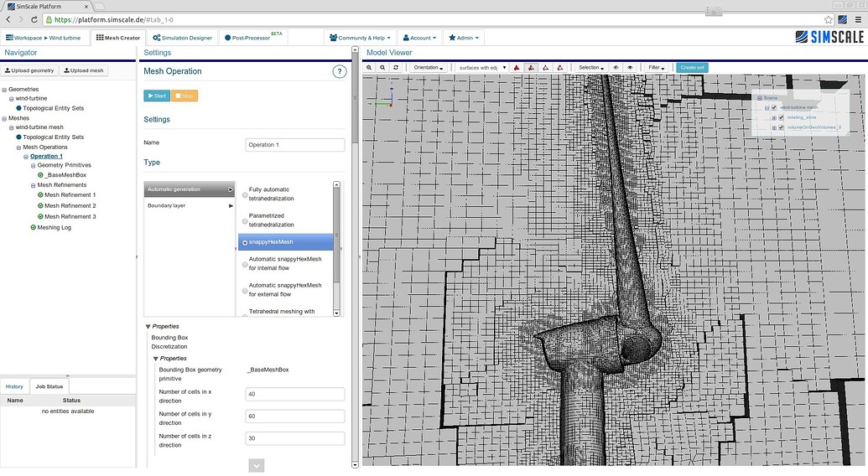The height and width of the screenshot is (476, 868).
Task: Choose Fully automatic tetrahedralization option
Action: pos(245,194)
